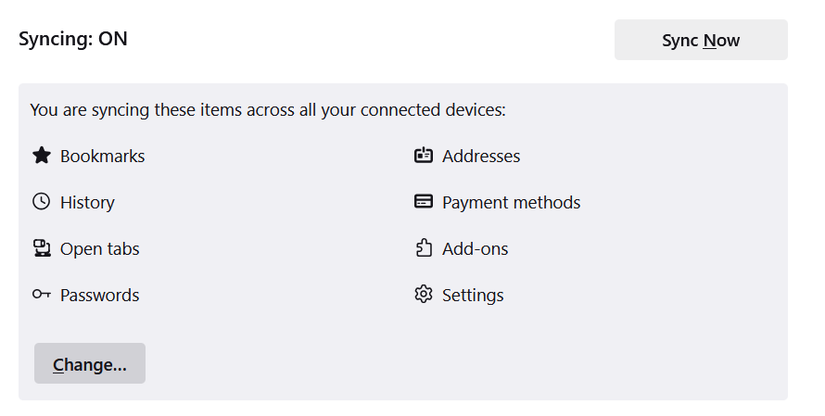The height and width of the screenshot is (416, 825).
Task: Click the Settings gear icon
Action: point(424,295)
